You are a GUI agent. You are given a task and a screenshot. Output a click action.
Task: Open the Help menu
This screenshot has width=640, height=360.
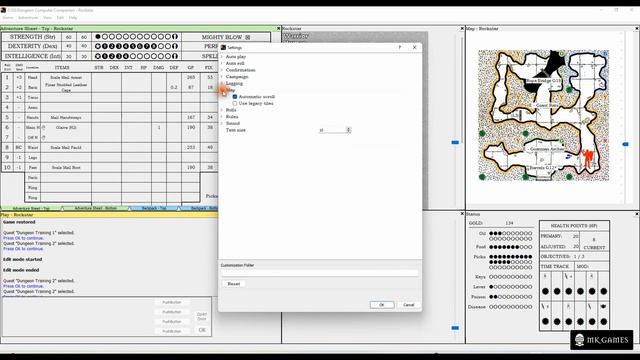point(73,18)
